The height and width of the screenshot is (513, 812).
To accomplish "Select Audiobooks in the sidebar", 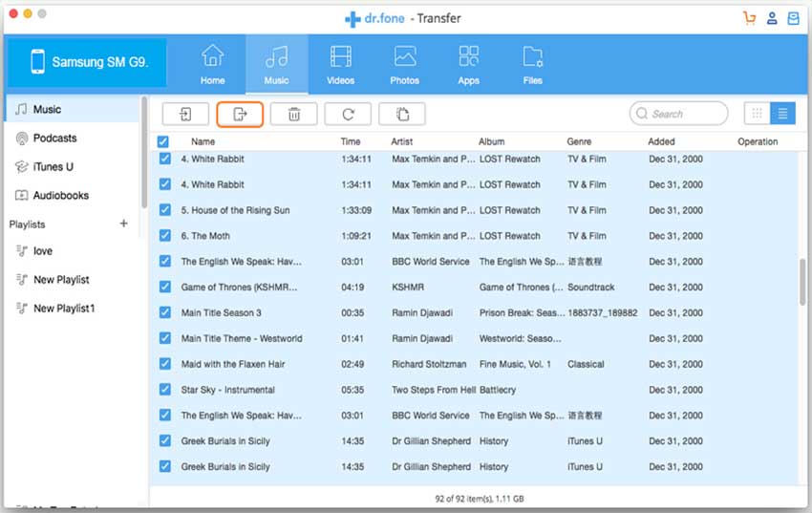I will 72,195.
